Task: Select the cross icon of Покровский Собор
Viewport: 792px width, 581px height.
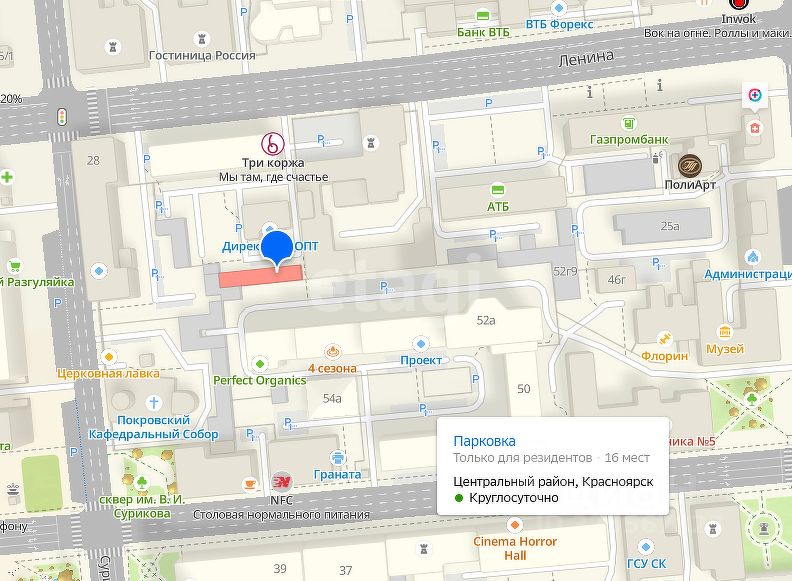Action: (x=154, y=403)
